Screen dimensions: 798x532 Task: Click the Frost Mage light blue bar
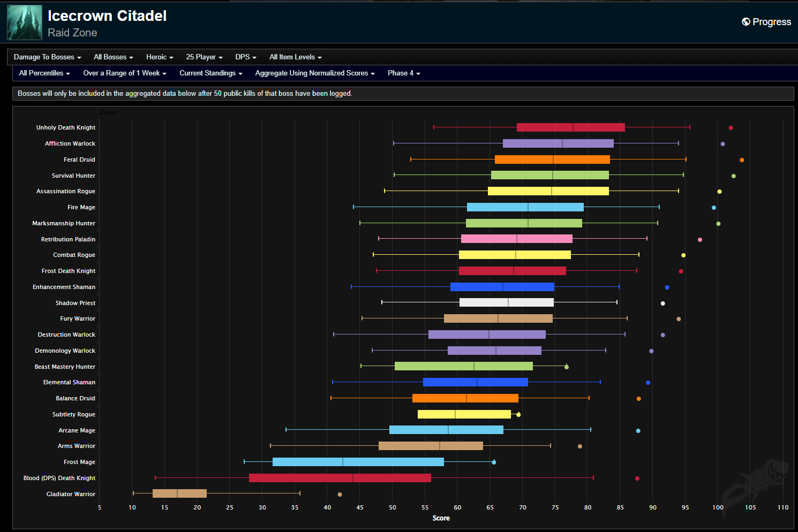tap(358, 462)
